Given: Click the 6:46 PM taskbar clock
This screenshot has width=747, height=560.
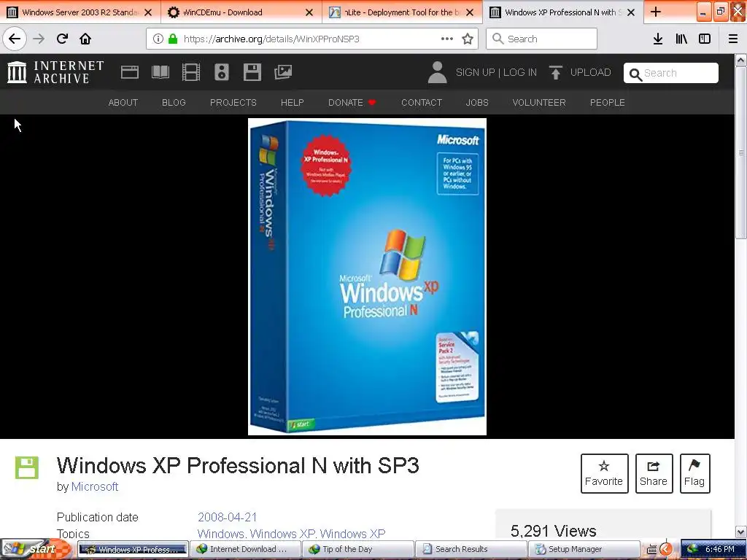Looking at the screenshot, I should [x=719, y=549].
